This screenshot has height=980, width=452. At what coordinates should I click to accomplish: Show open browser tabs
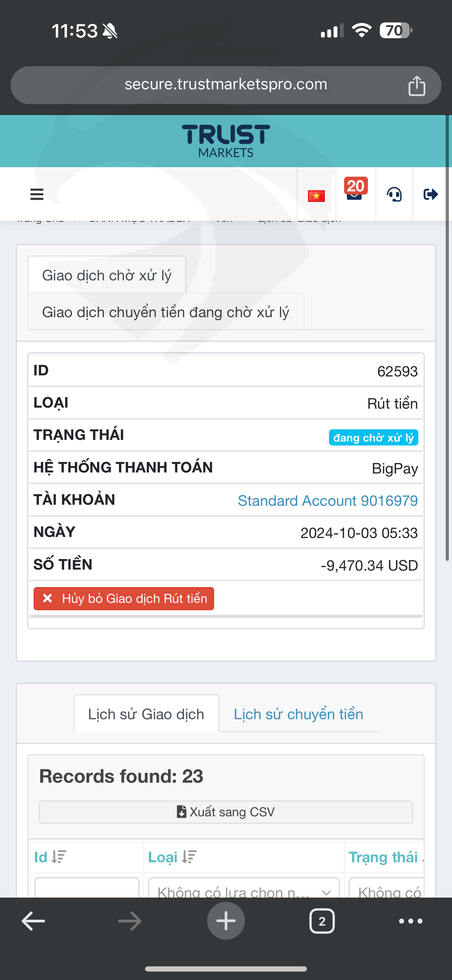coord(322,921)
